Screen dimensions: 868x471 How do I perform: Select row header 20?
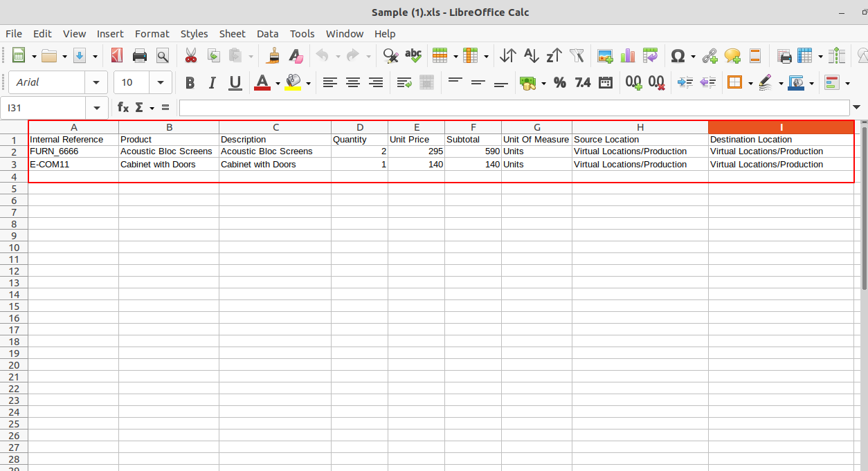14,364
